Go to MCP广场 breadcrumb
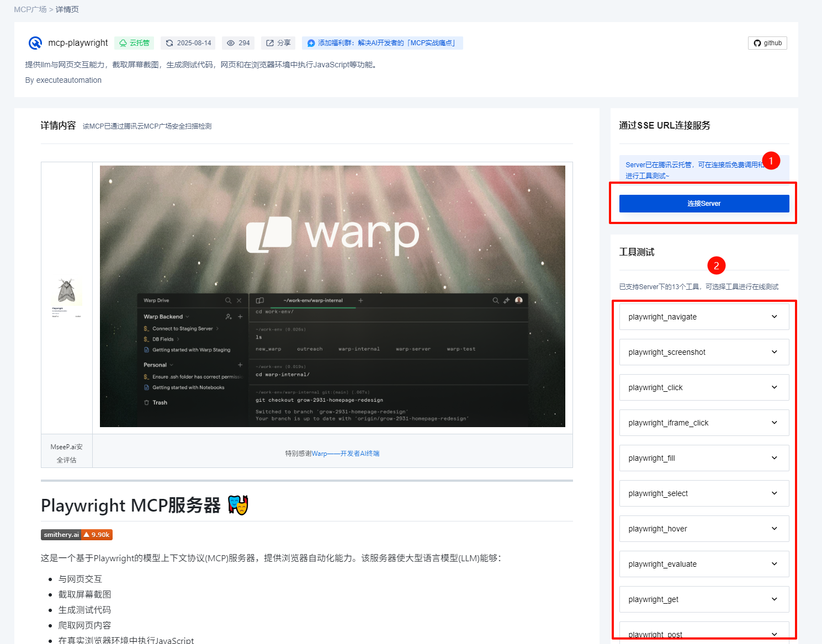 tap(30, 9)
